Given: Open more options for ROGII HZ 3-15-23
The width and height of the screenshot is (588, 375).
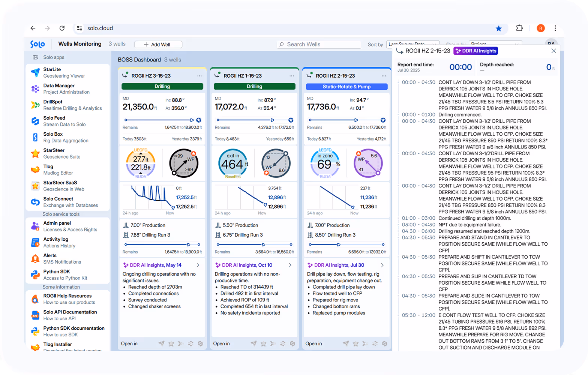Looking at the screenshot, I should click(x=199, y=76).
